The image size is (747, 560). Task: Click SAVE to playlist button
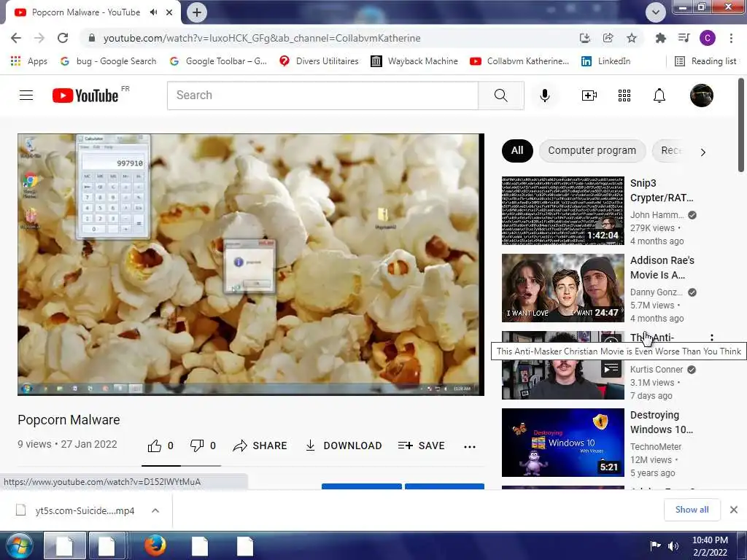(x=421, y=446)
